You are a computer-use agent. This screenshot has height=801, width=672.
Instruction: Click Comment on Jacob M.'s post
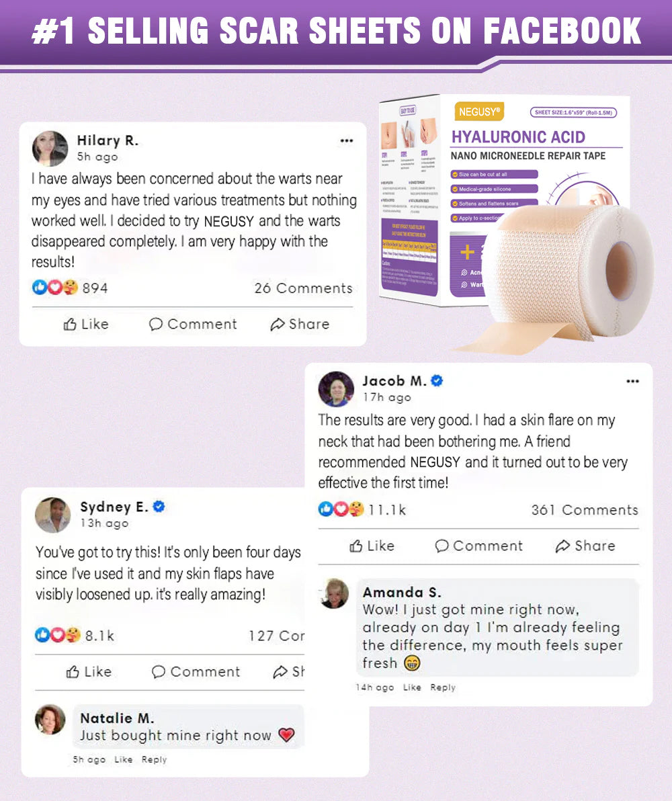(x=478, y=546)
